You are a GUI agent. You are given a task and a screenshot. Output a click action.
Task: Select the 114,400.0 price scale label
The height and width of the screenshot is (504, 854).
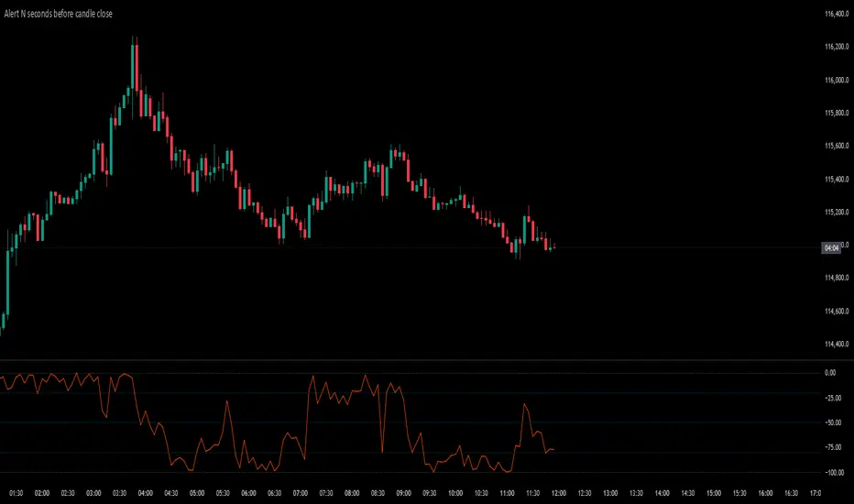tap(837, 344)
